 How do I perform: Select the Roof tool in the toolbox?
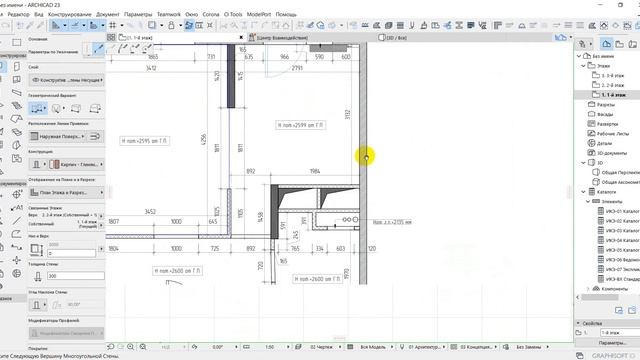[x=17, y=119]
